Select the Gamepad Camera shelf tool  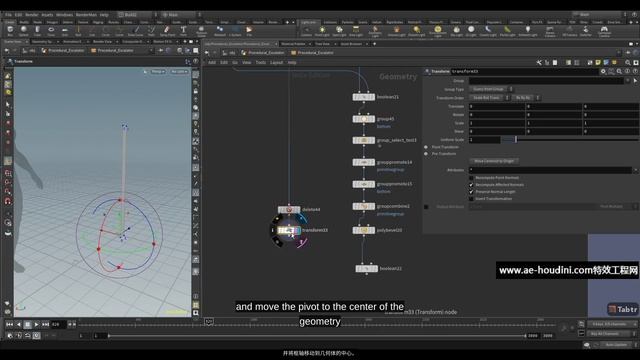604,31
